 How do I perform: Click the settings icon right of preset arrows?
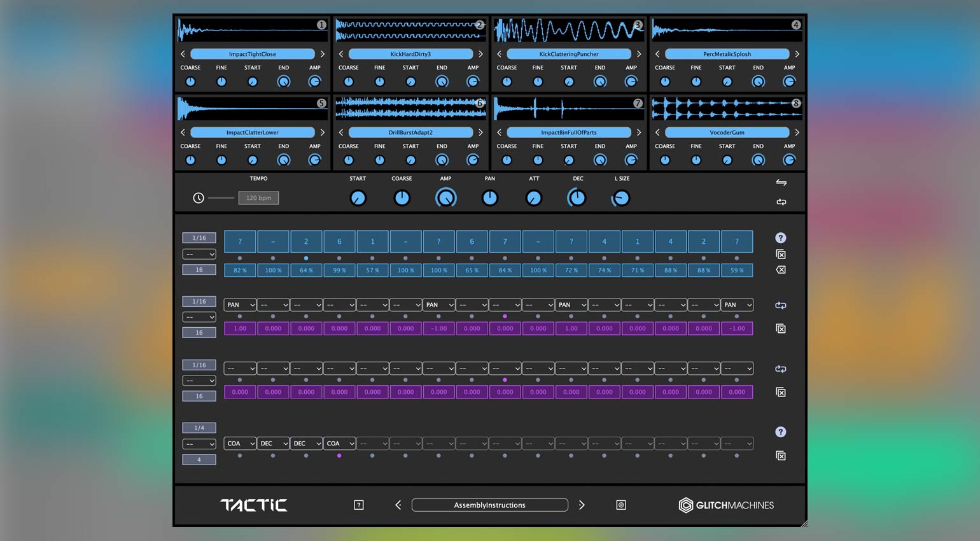pos(621,505)
